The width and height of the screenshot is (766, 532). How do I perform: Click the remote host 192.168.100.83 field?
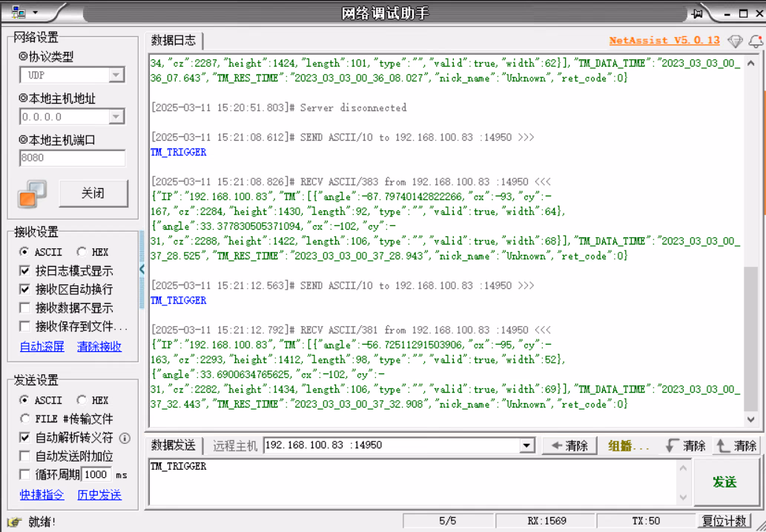pos(393,445)
